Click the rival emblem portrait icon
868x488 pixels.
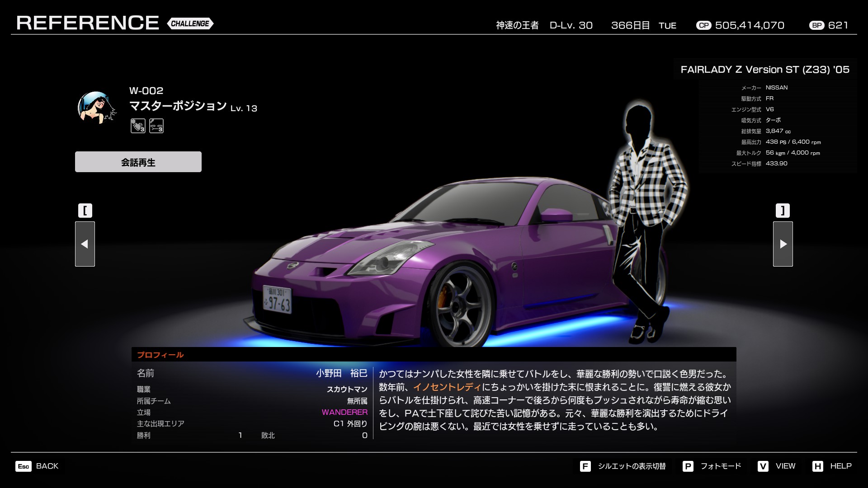(x=96, y=108)
